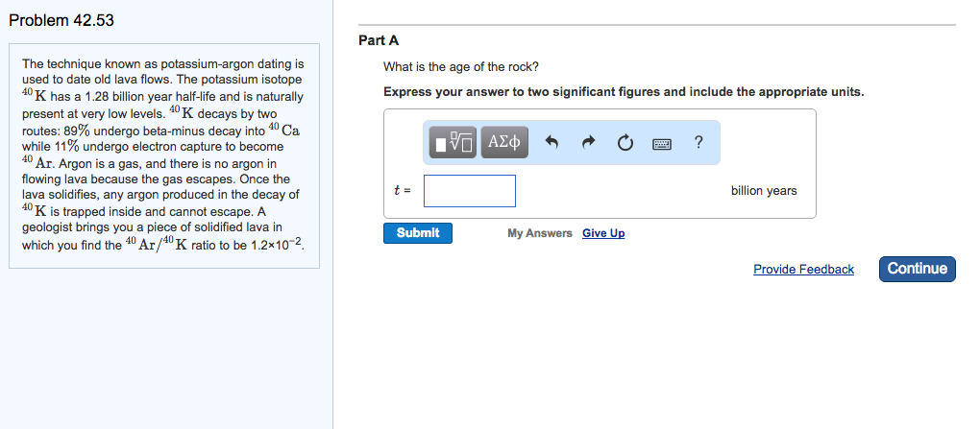Open the keyboard shortcuts icon
The height and width of the screenshot is (429, 980).
tap(661, 144)
